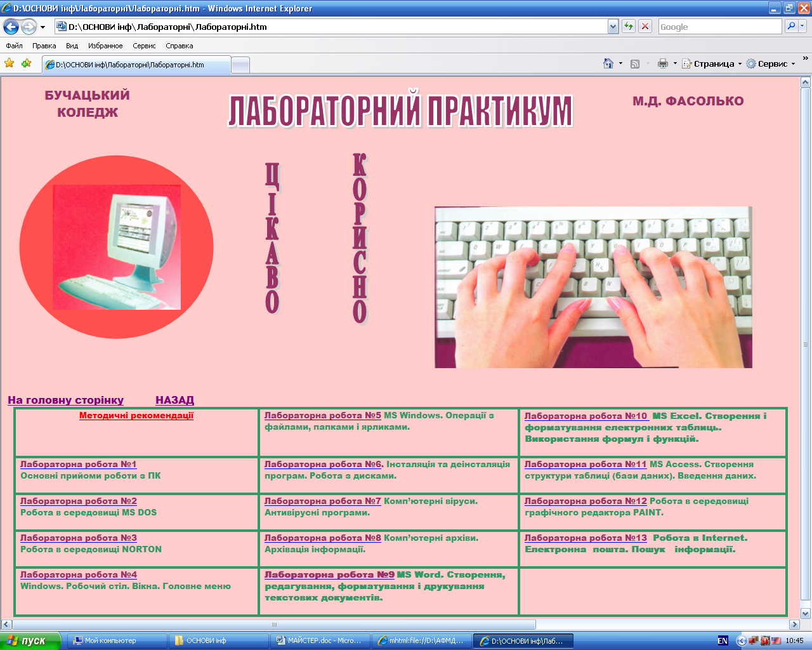The width and height of the screenshot is (812, 650).
Task: Open Лабораторна робота №11 link
Action: (586, 464)
